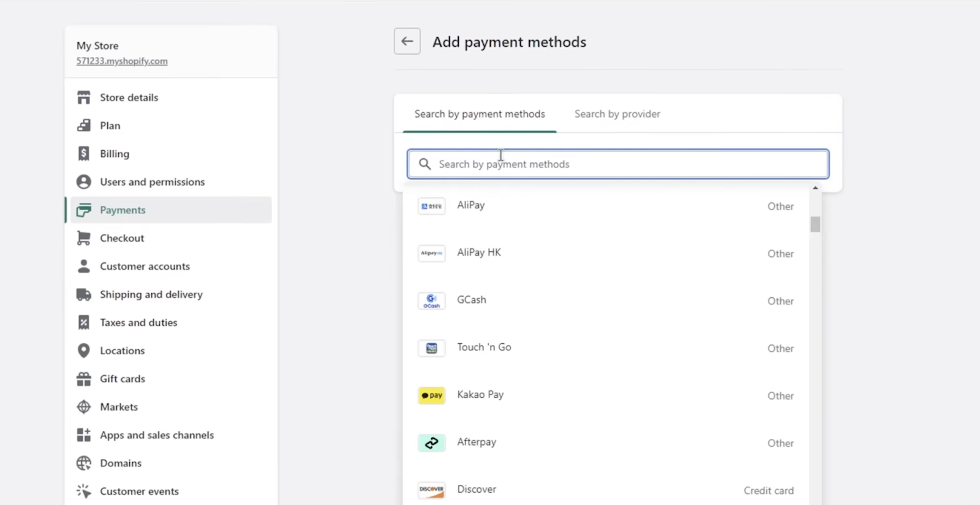
Task: Select Afterpay payment method
Action: pos(606,443)
